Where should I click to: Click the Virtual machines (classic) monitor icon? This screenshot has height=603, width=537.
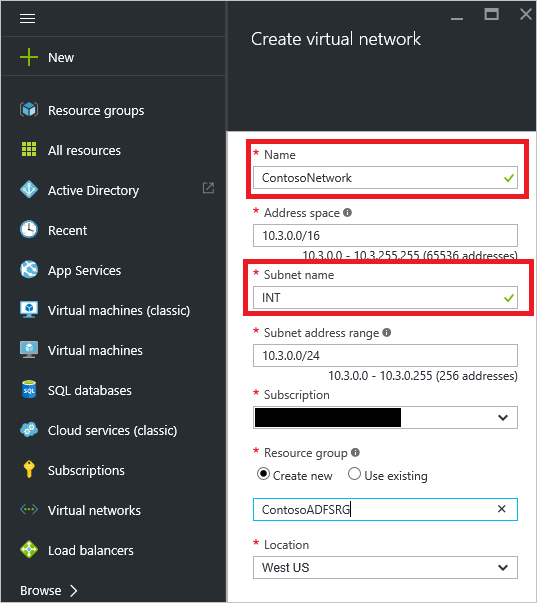point(29,310)
